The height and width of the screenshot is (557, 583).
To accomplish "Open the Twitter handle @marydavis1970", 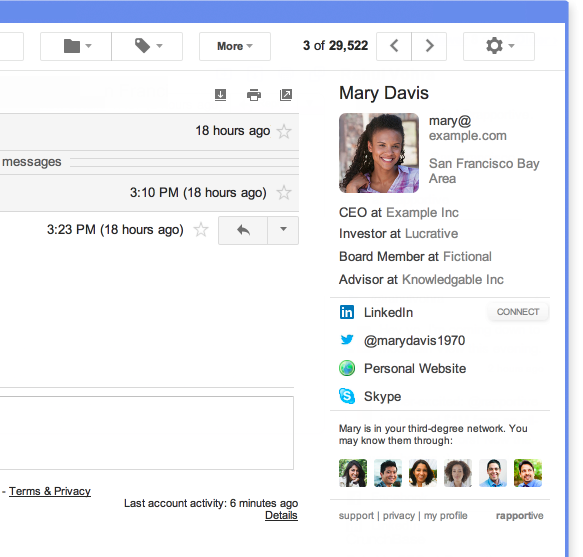I will [x=415, y=341].
